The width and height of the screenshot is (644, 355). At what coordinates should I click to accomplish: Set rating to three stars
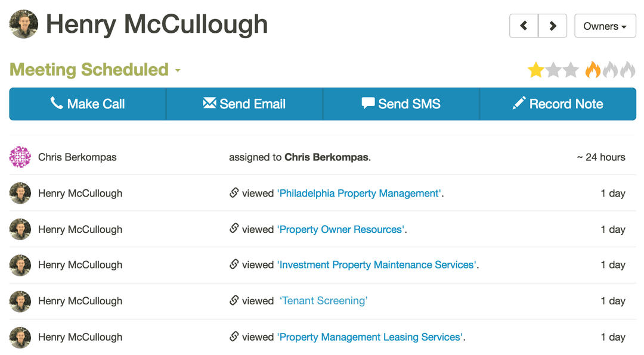pyautogui.click(x=571, y=70)
